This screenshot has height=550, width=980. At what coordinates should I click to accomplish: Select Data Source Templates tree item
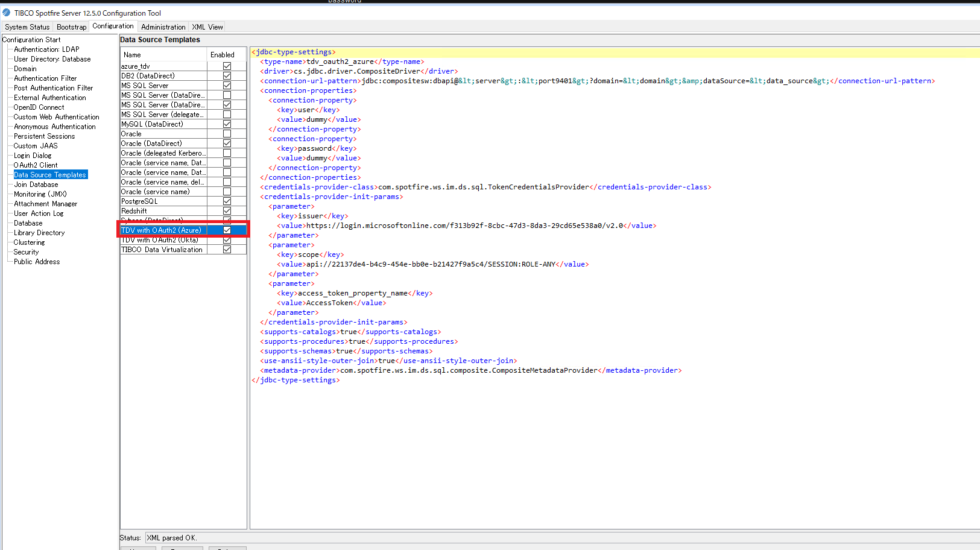pos(51,175)
